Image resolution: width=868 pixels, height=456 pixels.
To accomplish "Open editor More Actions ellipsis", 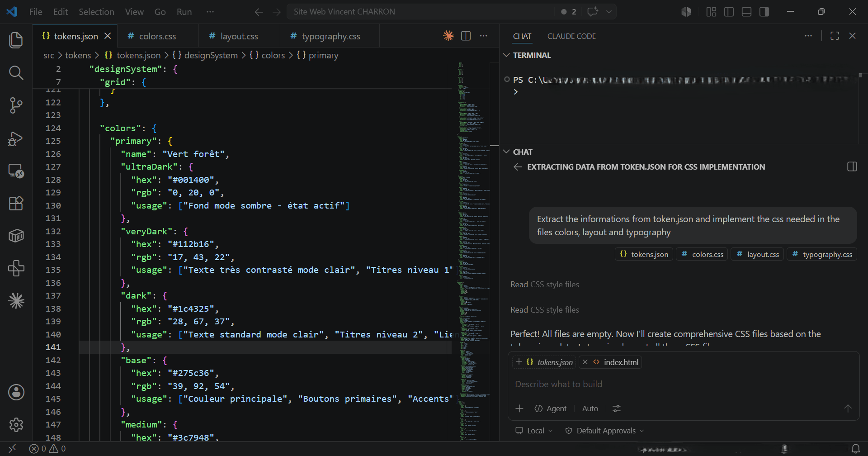I will tap(484, 36).
